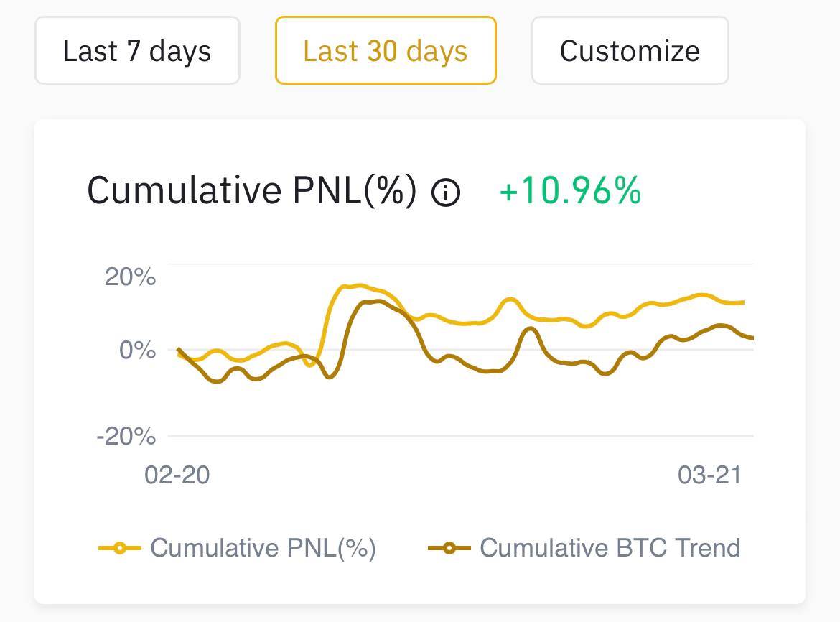840x622 pixels.
Task: Click the Cumulative PNL(%) chart heading
Action: pos(251,191)
